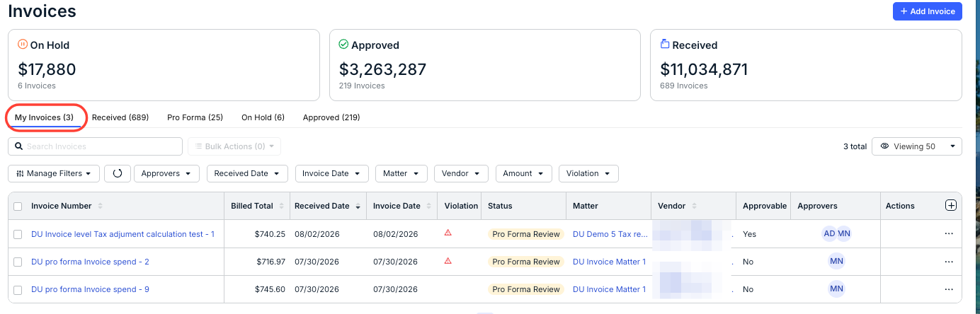Screen dimensions: 980x314
Task: Open the Vendor filter dropdown
Action: 461,173
